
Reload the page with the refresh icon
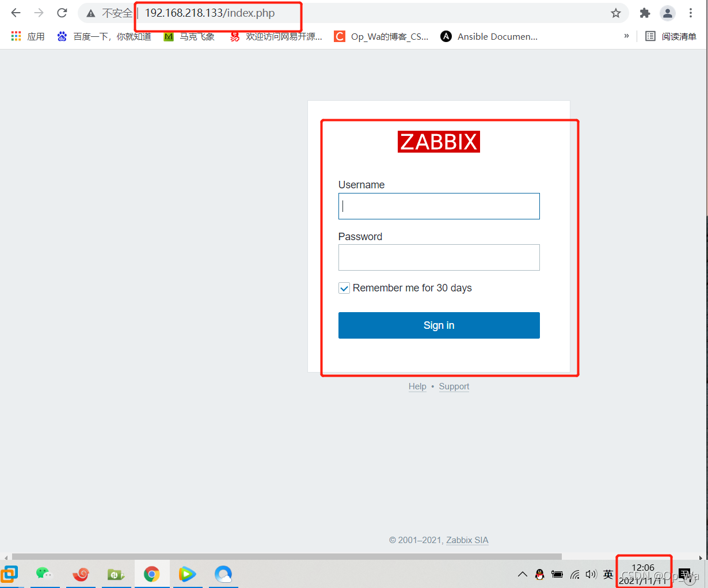pos(62,13)
